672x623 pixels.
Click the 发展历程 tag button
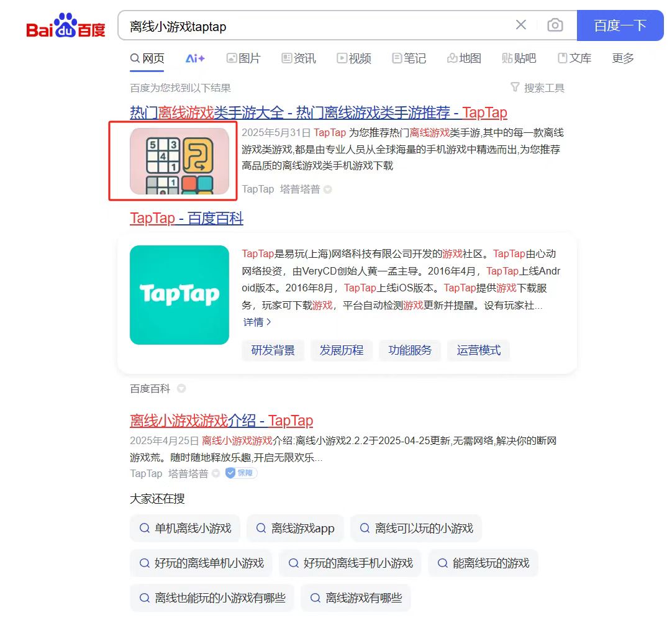tap(342, 350)
